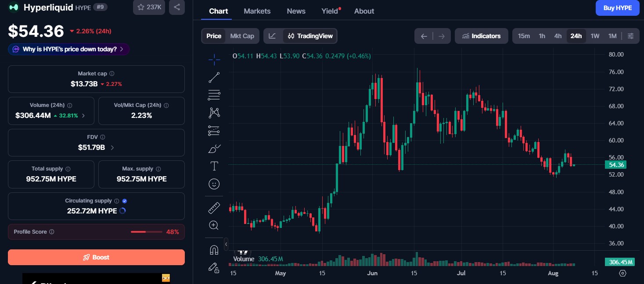The height and width of the screenshot is (284, 644).
Task: Click the #9 rank badge
Action: click(x=101, y=7)
